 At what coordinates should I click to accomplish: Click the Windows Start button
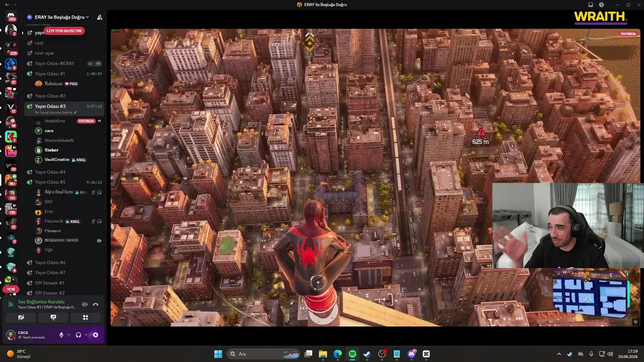point(218,354)
